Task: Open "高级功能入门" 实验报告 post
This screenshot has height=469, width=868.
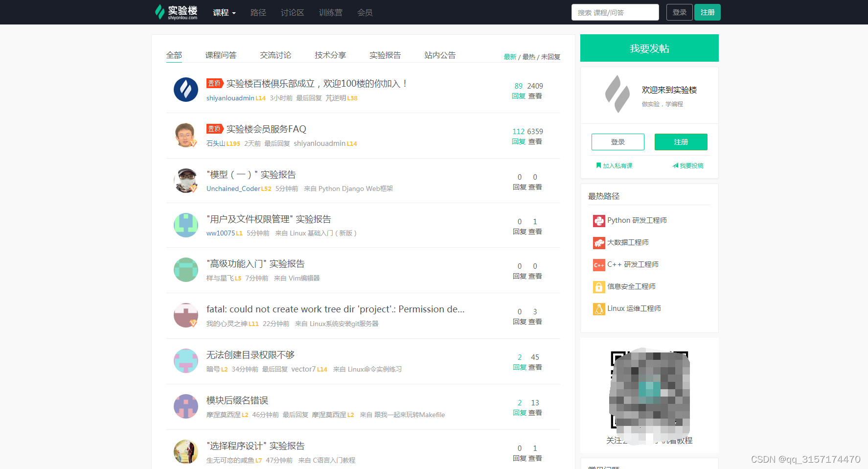Action: pyautogui.click(x=255, y=264)
